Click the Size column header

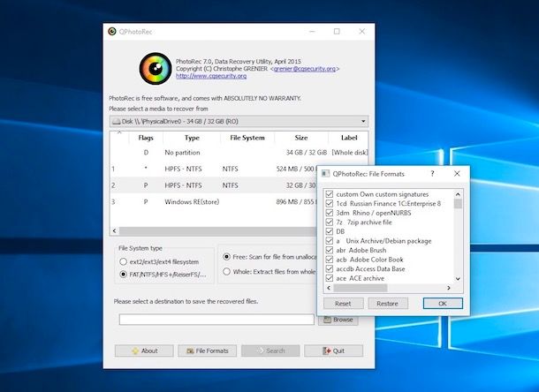(301, 138)
